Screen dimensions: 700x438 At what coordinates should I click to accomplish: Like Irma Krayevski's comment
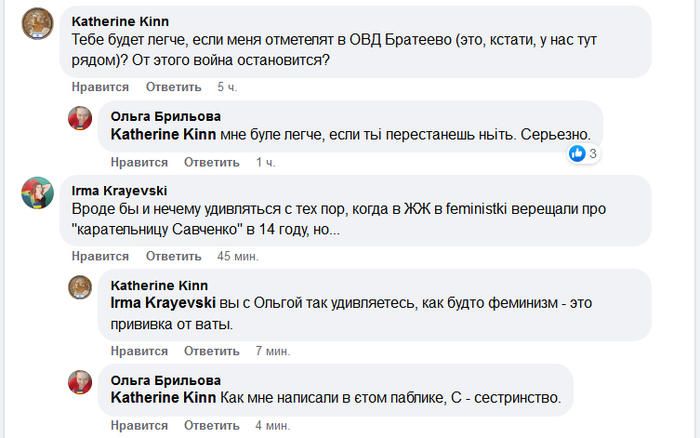point(98,255)
